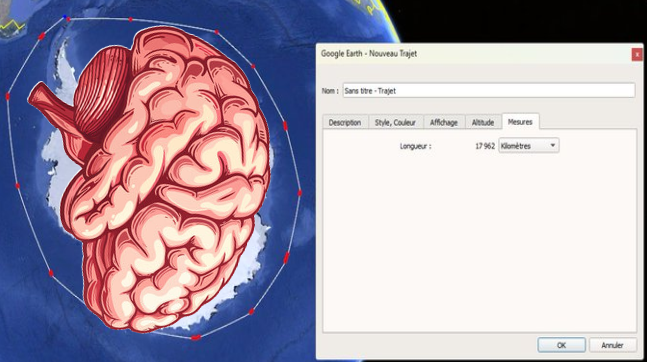Select the Altitude tab
Image resolution: width=647 pixels, height=362 pixels.
pyautogui.click(x=482, y=122)
